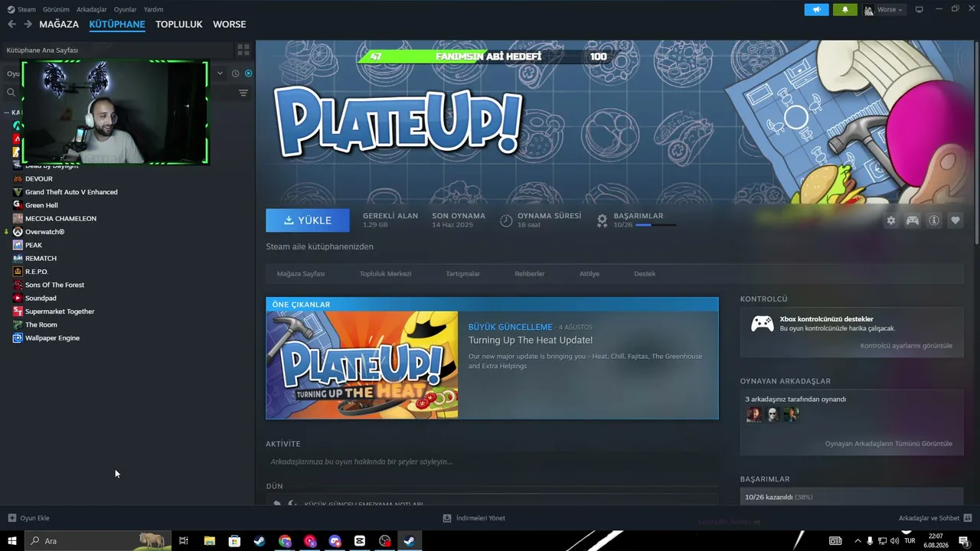
Task: Open the CapCut taskbar icon
Action: tap(360, 541)
